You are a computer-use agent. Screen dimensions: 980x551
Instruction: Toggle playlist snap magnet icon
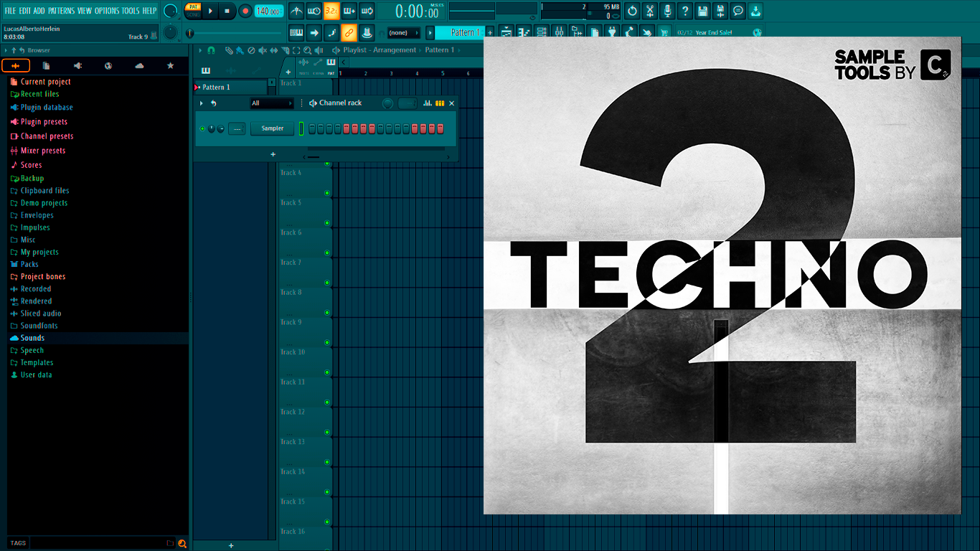(x=211, y=50)
